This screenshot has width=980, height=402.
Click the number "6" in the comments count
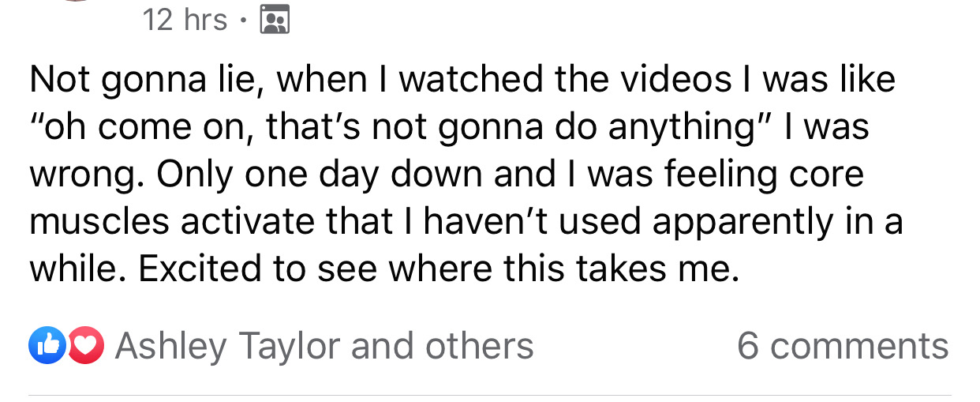point(747,346)
